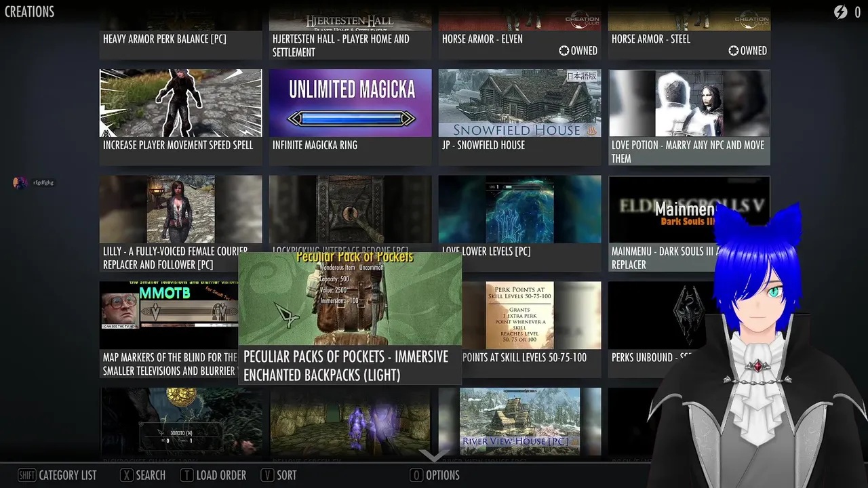Select the Snowfield House thumbnail
This screenshot has height=488, width=868.
click(519, 103)
